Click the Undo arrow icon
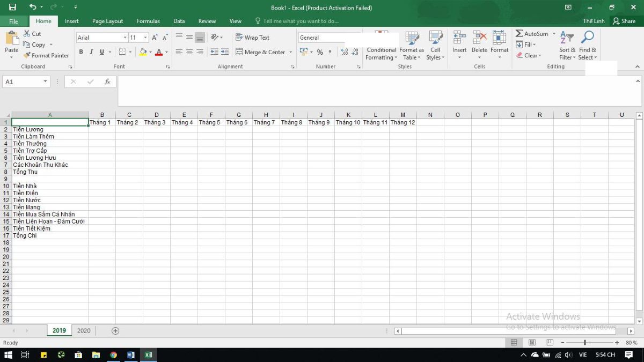The height and width of the screenshot is (362, 644). (33, 8)
